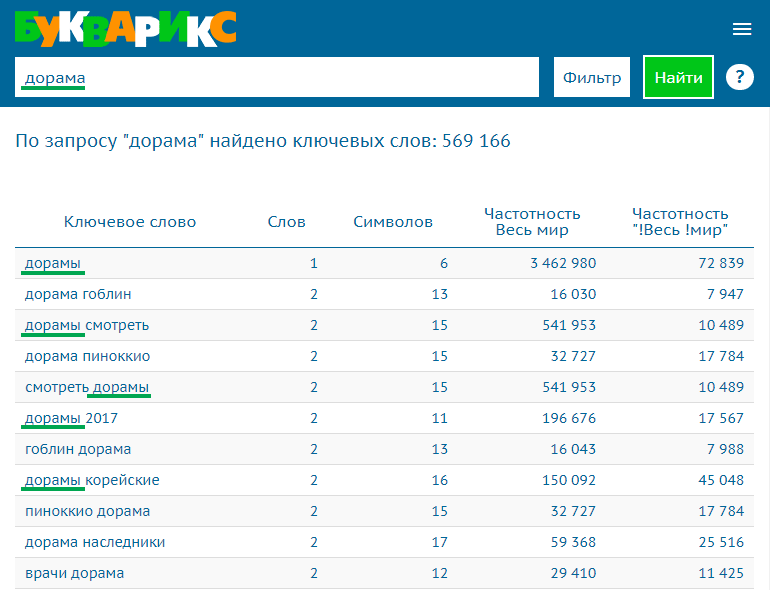Open the дорамы смотреть keyword
770x590 pixels.
87,325
